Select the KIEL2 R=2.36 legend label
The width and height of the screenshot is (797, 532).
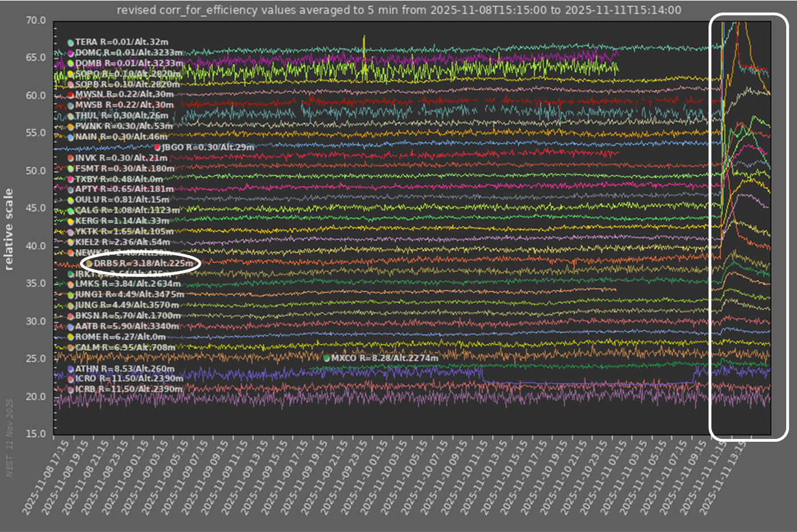click(122, 242)
